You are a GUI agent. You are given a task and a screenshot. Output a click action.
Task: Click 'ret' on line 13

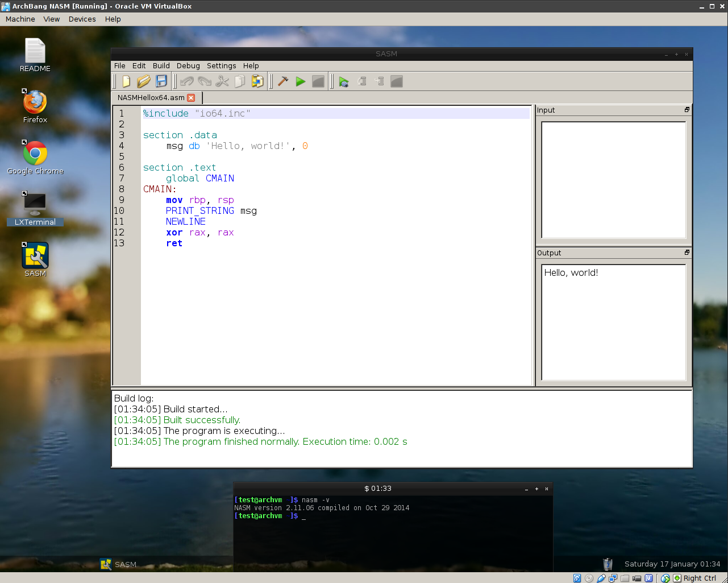[174, 243]
